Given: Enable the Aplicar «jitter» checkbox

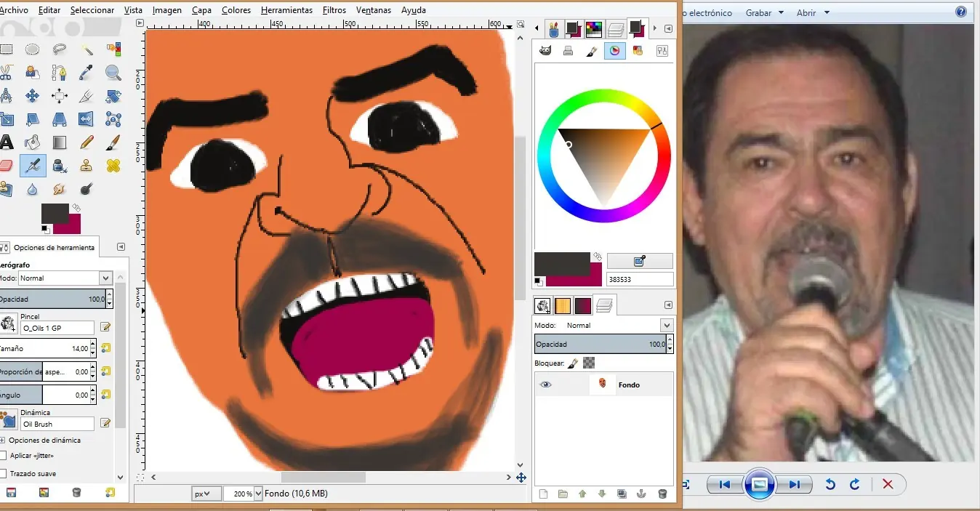Looking at the screenshot, I should click(4, 456).
